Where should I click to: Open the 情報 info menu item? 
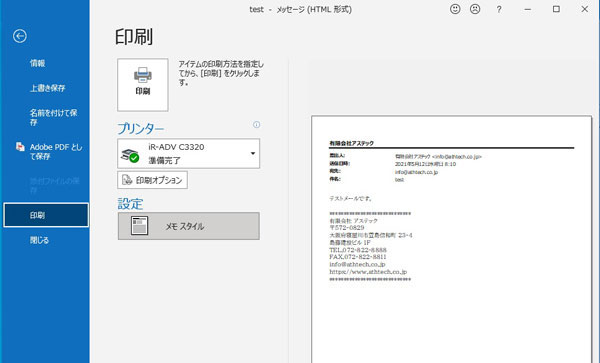click(38, 63)
